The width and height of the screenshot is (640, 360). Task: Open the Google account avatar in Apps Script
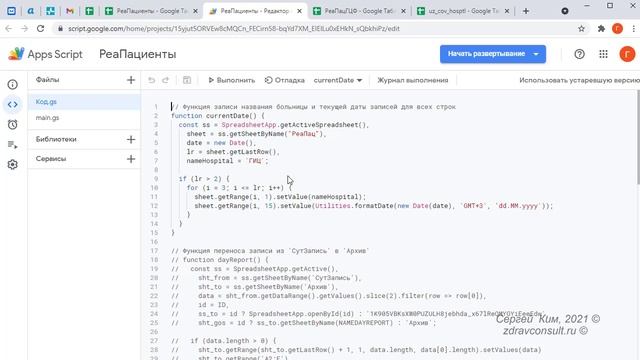tap(627, 54)
